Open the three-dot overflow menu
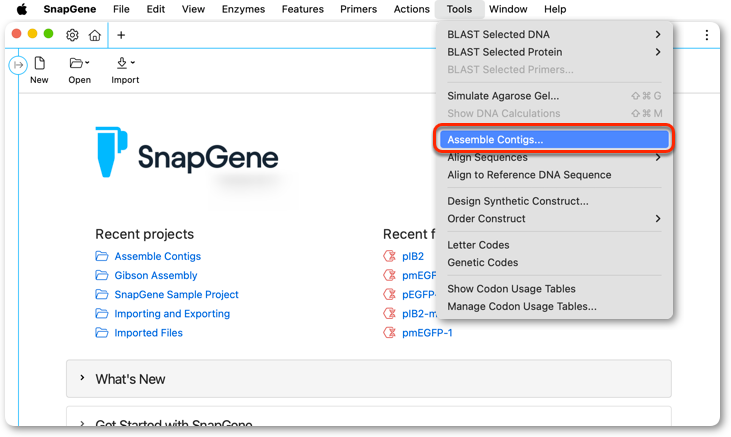731x437 pixels. [x=707, y=35]
